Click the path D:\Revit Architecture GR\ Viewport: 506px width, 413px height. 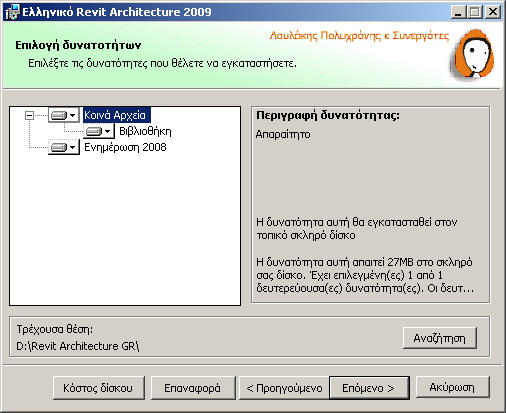(x=78, y=346)
